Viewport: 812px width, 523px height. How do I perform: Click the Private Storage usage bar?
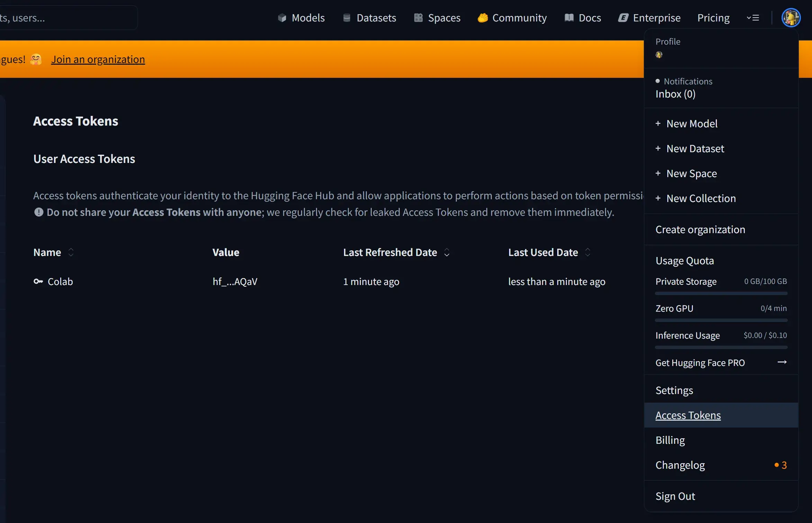(x=721, y=293)
